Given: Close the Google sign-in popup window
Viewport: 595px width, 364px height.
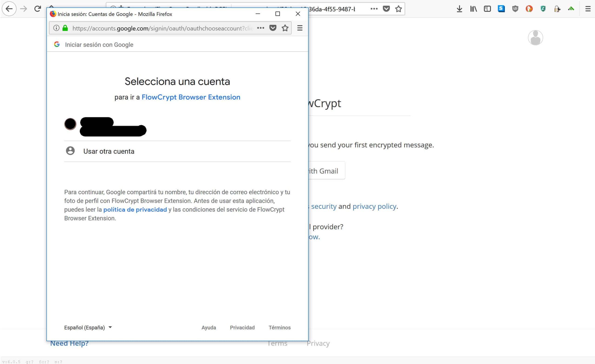Looking at the screenshot, I should click(x=298, y=14).
